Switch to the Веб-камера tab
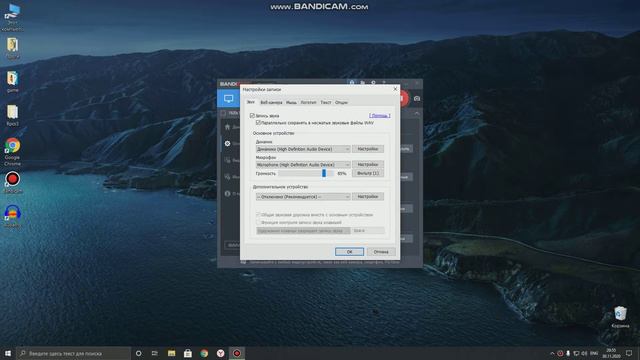The width and height of the screenshot is (640, 360). click(x=271, y=102)
